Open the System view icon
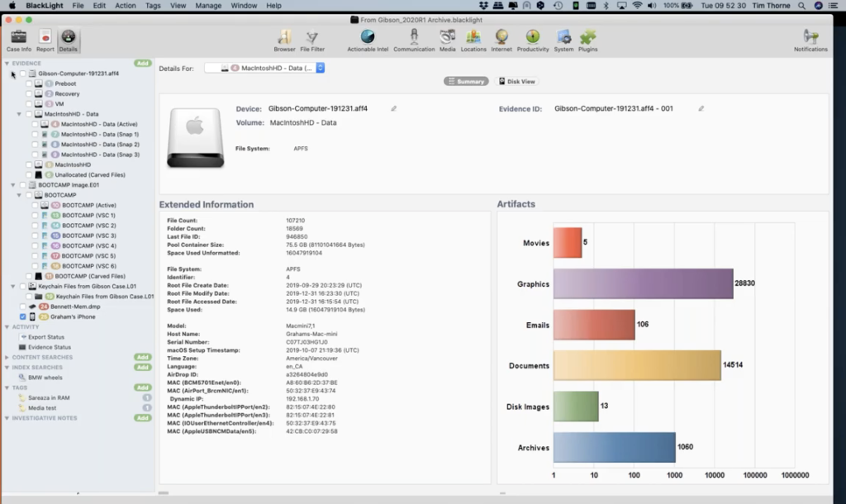846x504 pixels. [x=563, y=40]
